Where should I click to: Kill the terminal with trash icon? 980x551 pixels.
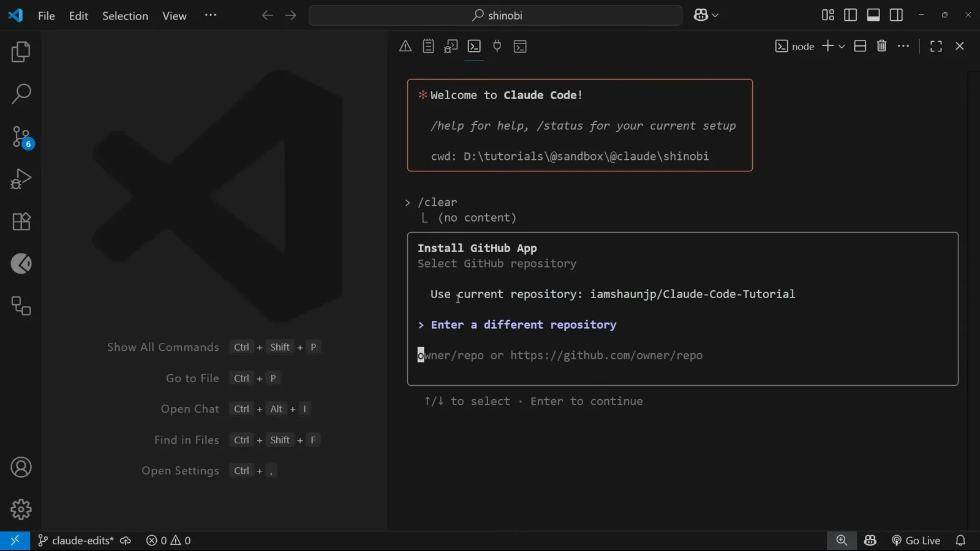(882, 46)
